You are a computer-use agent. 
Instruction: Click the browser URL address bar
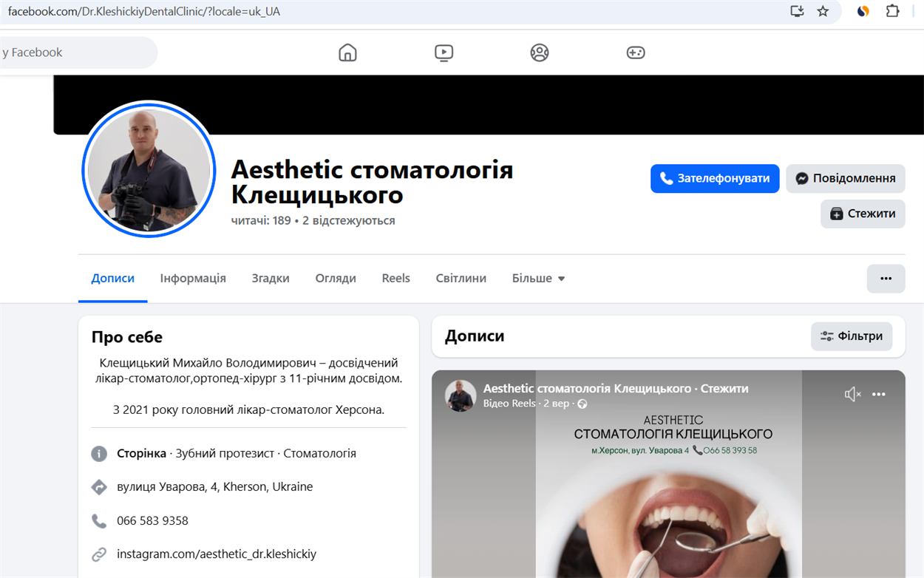[392, 12]
